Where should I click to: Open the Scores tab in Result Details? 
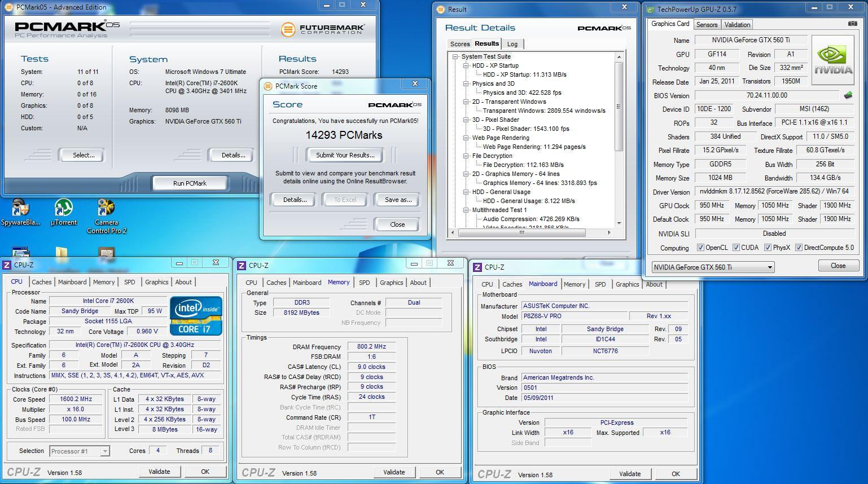(459, 44)
